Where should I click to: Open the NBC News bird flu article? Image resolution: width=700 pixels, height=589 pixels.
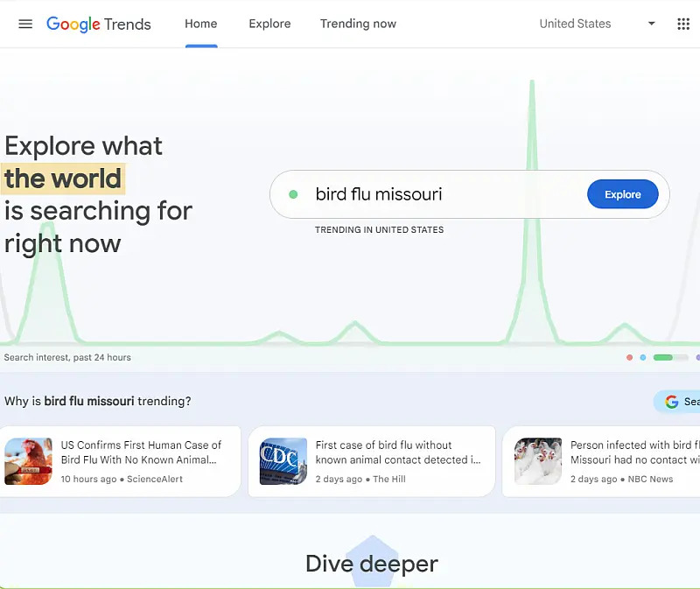click(x=601, y=461)
